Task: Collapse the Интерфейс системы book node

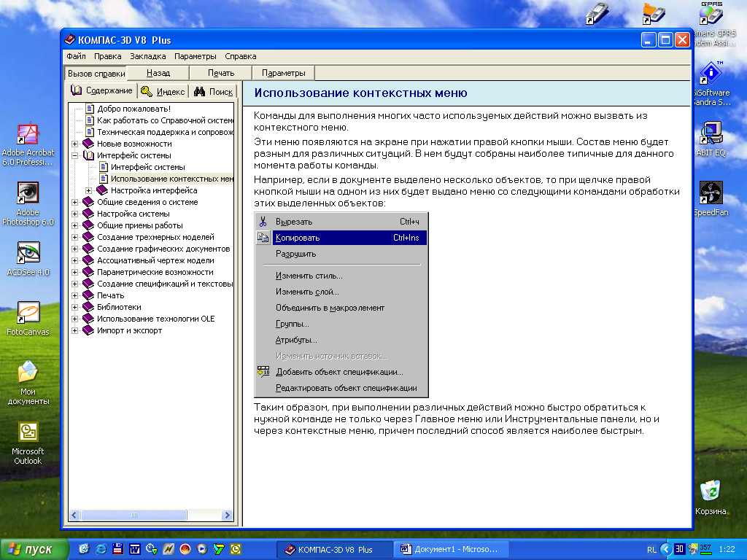Action: pyautogui.click(x=75, y=155)
